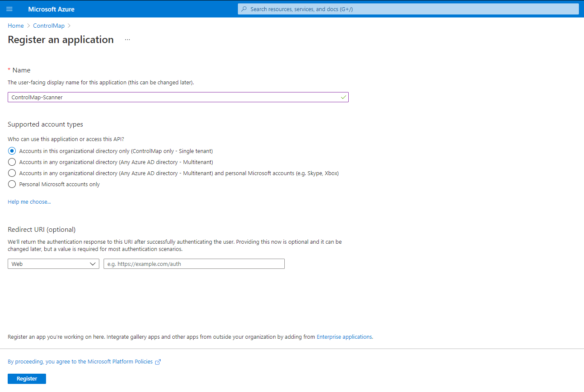Open Help me choose link
Viewport: 584px width, 392px height.
(29, 202)
